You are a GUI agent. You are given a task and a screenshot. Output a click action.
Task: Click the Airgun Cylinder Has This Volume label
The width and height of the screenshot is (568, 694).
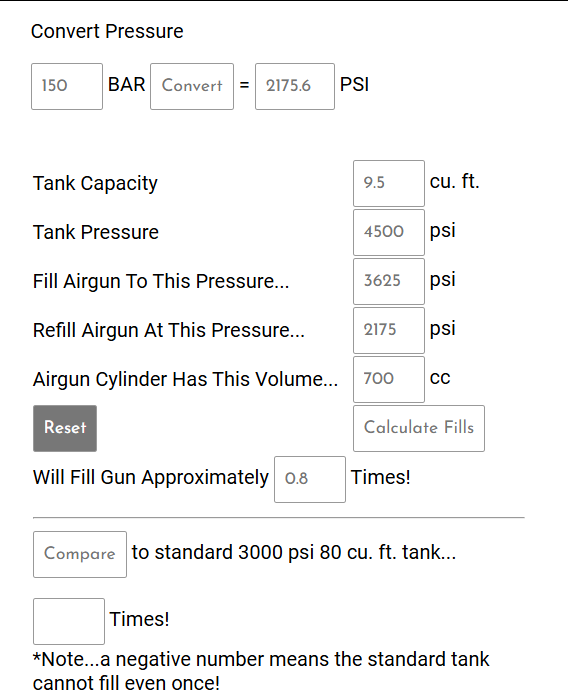pyautogui.click(x=185, y=379)
